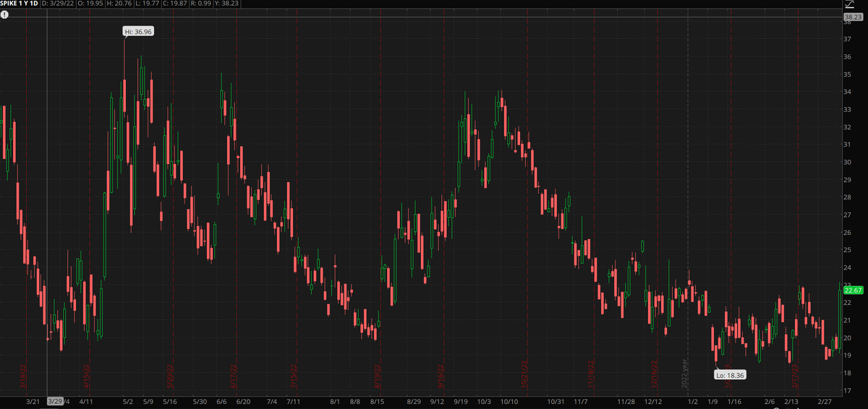Click the 8/15 date axis label
This screenshot has height=409, width=868.
[x=377, y=401]
